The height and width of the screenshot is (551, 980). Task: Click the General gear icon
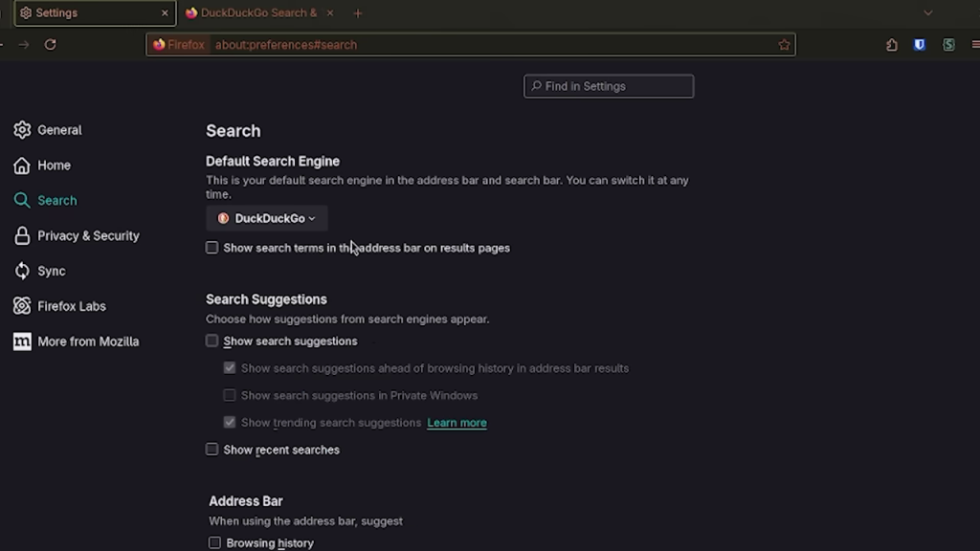22,129
